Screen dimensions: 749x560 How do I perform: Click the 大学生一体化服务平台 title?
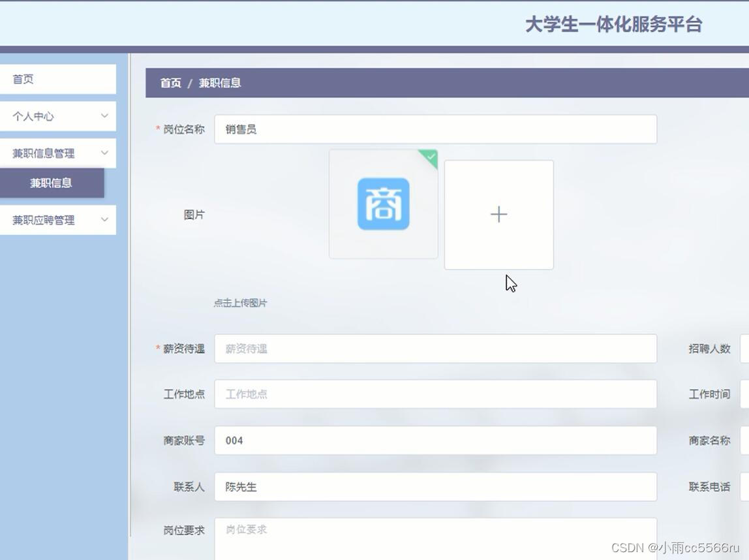coord(614,24)
